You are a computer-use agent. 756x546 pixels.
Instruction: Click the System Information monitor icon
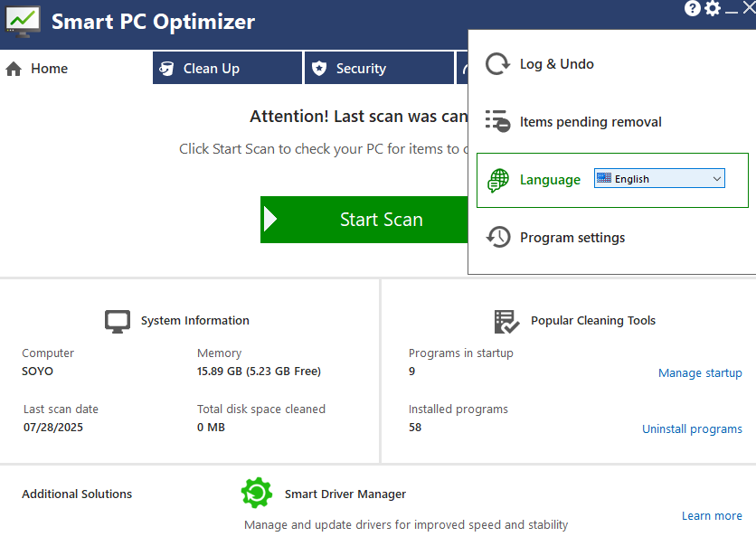(x=118, y=322)
